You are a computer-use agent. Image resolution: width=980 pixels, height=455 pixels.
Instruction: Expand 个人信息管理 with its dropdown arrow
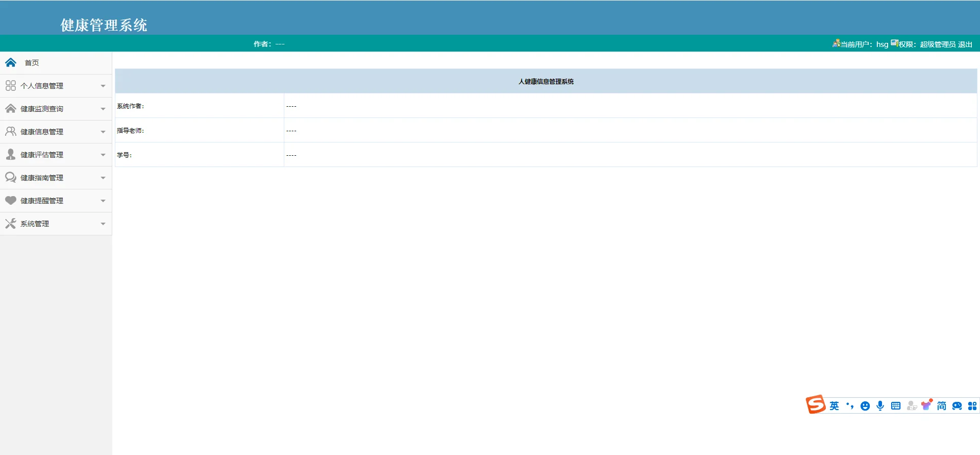pos(103,86)
